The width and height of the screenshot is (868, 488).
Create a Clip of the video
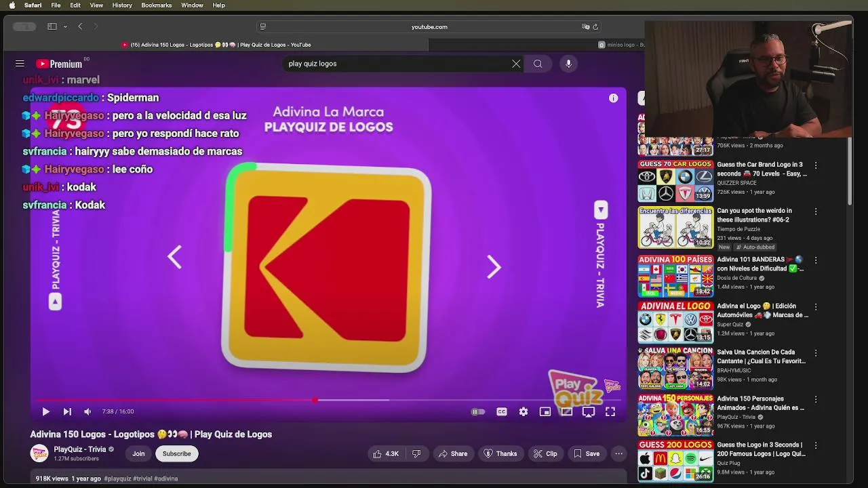coord(545,453)
